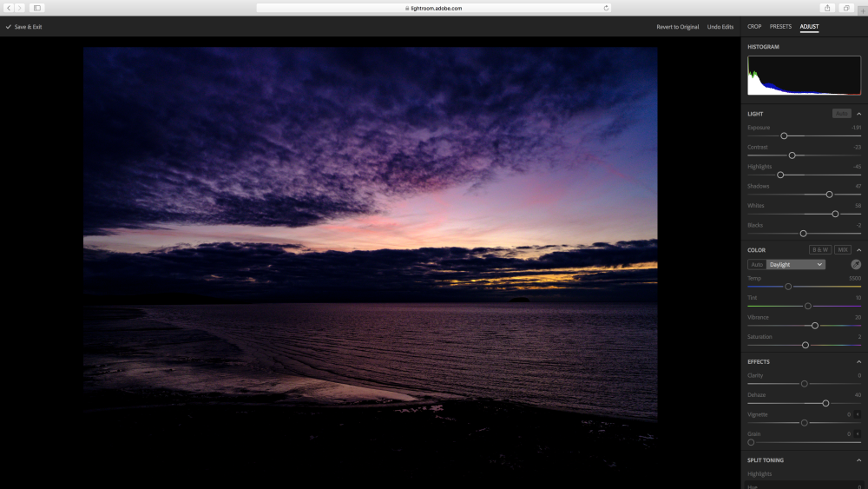Click the Saturation slider handle
868x489 pixels.
pyautogui.click(x=806, y=345)
